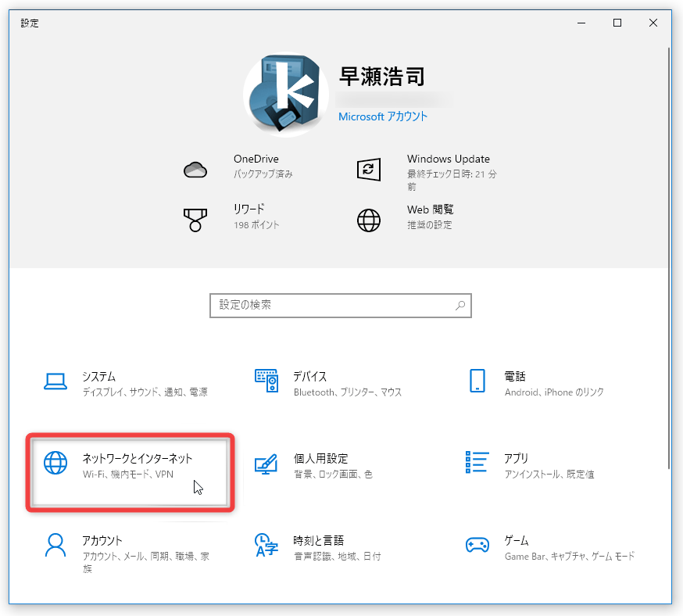Click the デバイス keyboard and speaker icon
683x616 pixels.
[266, 381]
